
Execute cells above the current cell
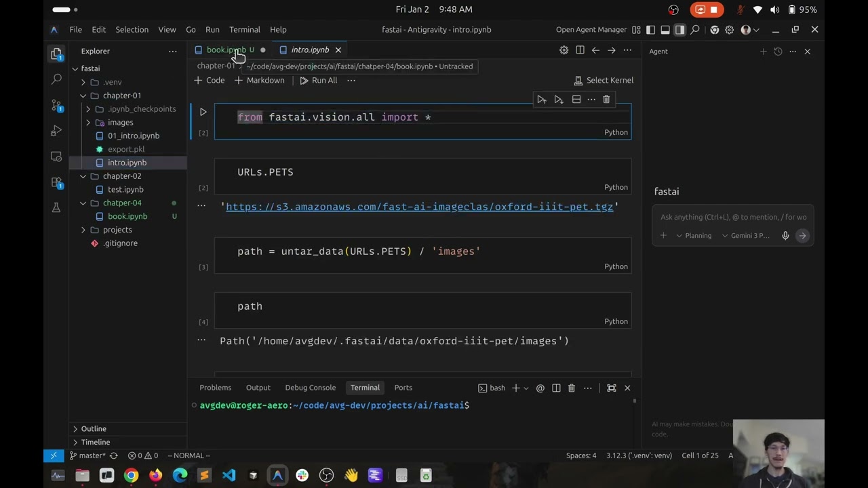[x=541, y=100]
